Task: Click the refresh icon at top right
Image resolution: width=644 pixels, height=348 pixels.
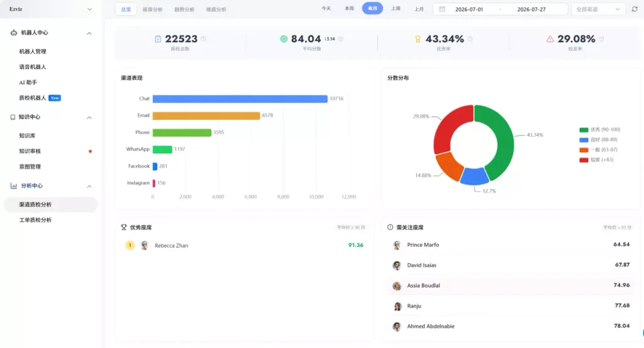Action: click(635, 9)
